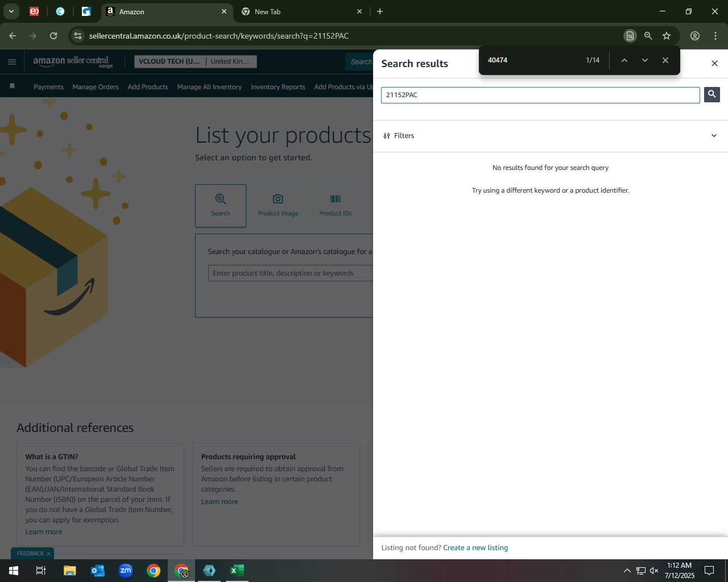Screen dimensions: 728x582
Task: Click the Filters sliders icon
Action: (x=387, y=136)
